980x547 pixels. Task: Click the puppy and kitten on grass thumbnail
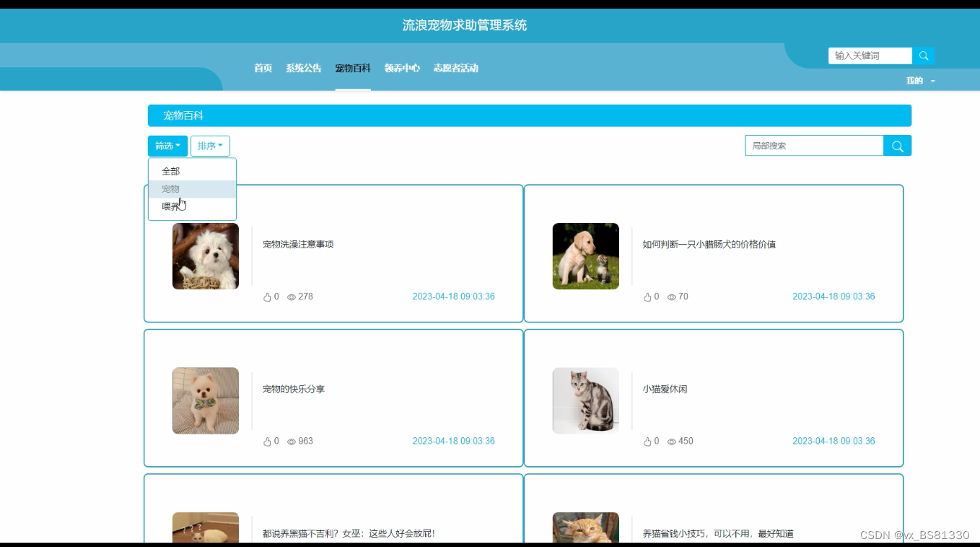[586, 256]
